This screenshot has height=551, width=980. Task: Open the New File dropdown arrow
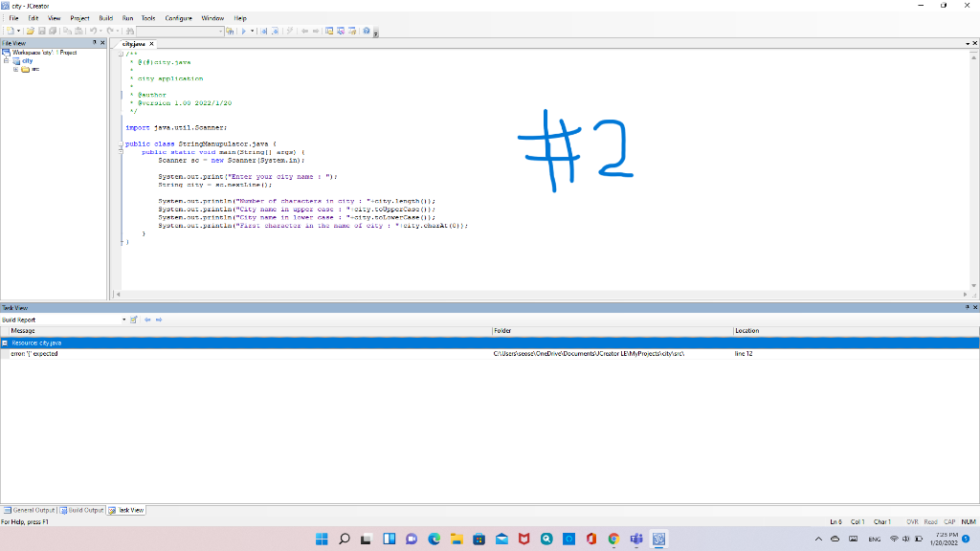tap(17, 32)
